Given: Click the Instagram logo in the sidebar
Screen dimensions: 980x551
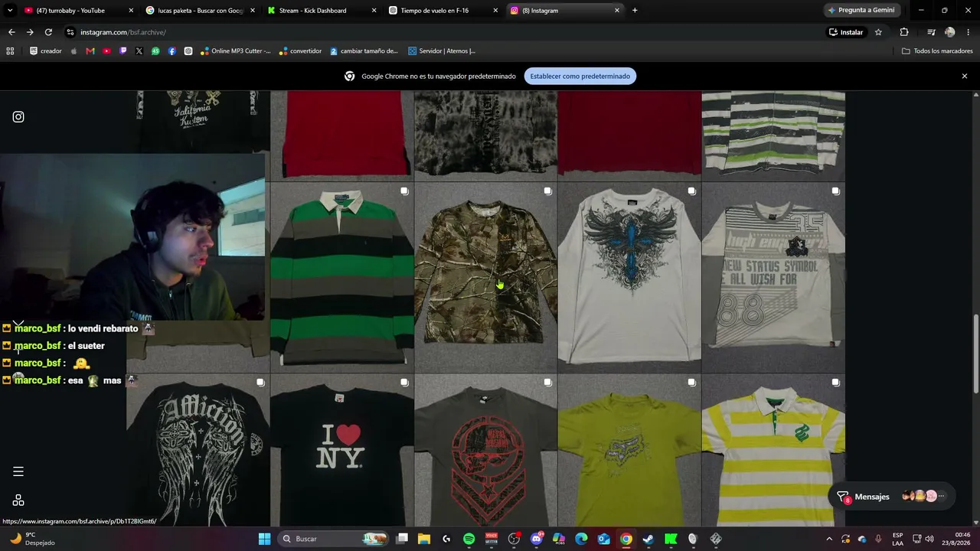Looking at the screenshot, I should [18, 117].
